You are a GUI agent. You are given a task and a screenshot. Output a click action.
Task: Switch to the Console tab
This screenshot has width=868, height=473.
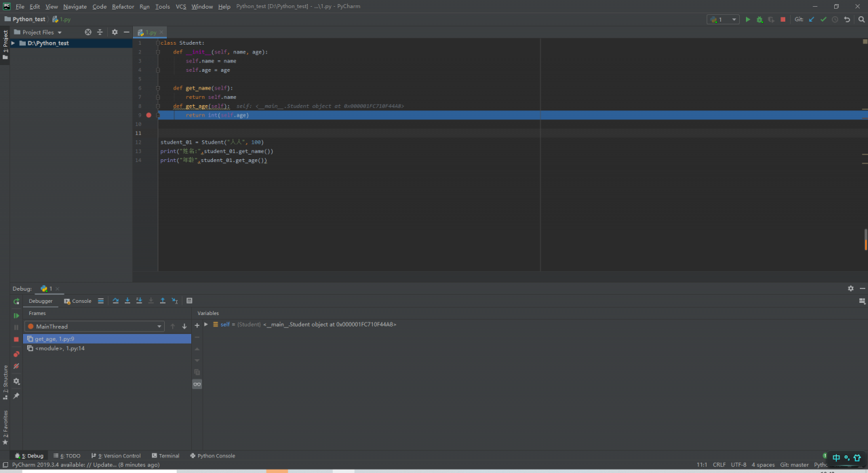pyautogui.click(x=78, y=301)
